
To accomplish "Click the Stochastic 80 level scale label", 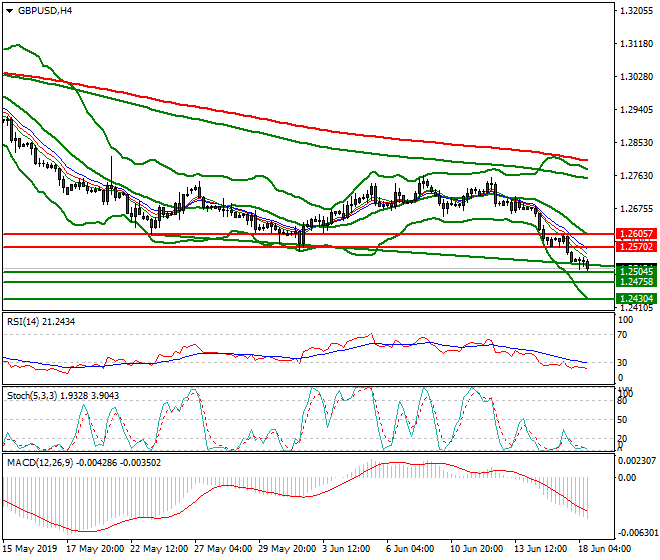I will (623, 401).
